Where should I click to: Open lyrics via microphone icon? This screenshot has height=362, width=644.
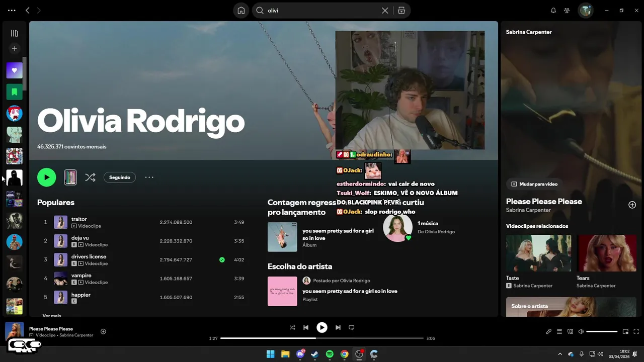(549, 332)
